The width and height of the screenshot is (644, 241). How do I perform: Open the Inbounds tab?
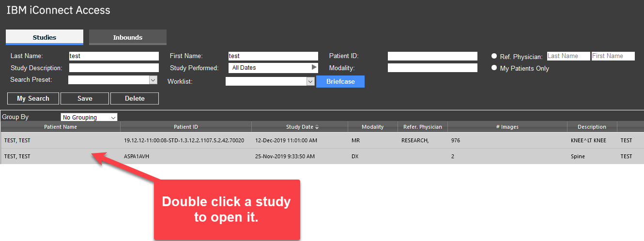128,37
